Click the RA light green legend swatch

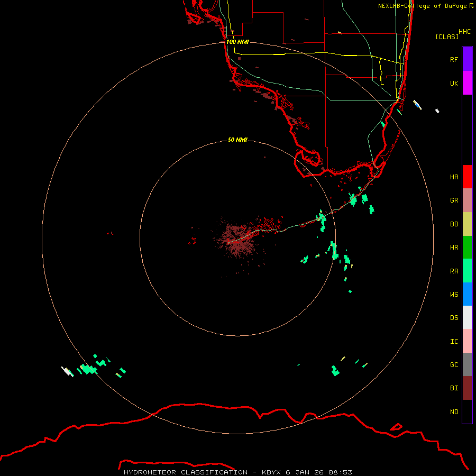click(x=467, y=271)
